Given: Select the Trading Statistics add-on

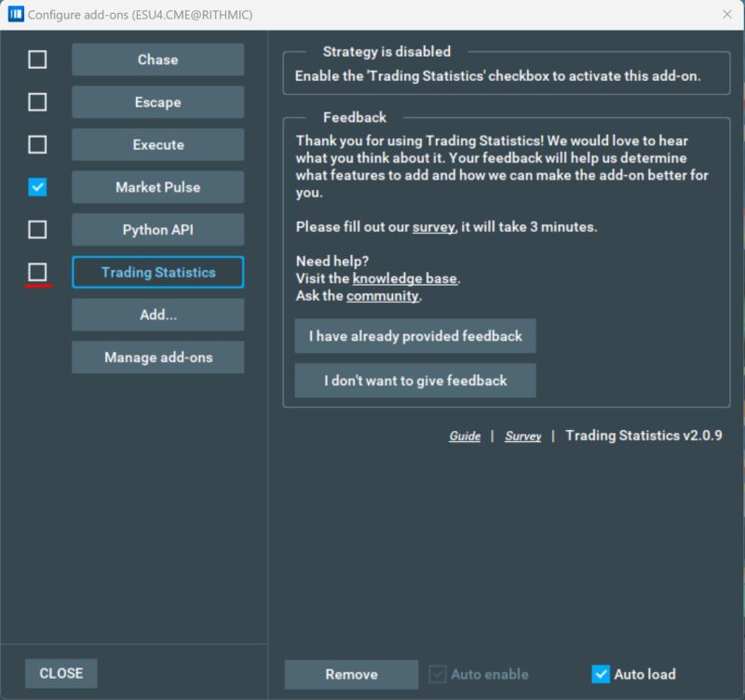Looking at the screenshot, I should click(157, 272).
